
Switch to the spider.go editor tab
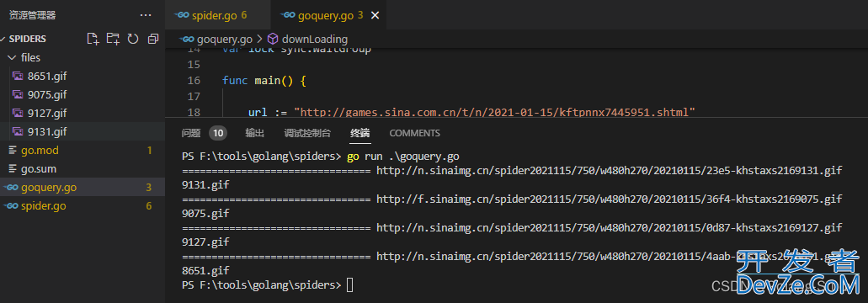tap(217, 15)
